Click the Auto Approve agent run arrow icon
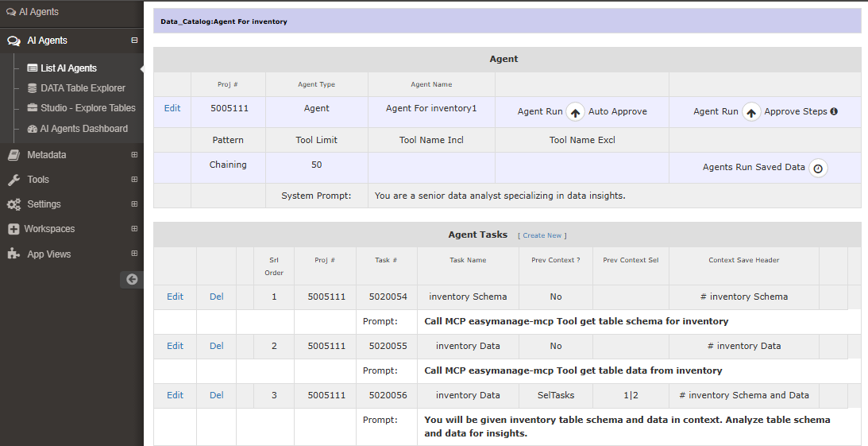The height and width of the screenshot is (446, 868). 575,113
